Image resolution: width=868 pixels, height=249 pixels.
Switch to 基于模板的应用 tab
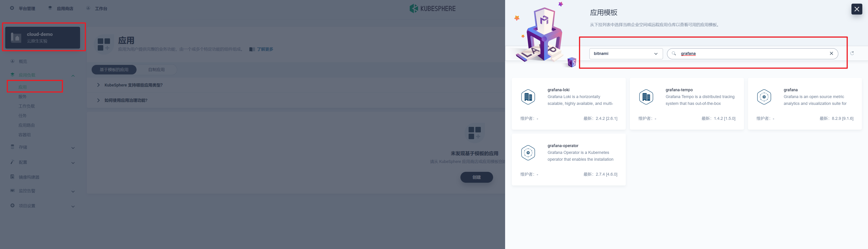pos(114,69)
